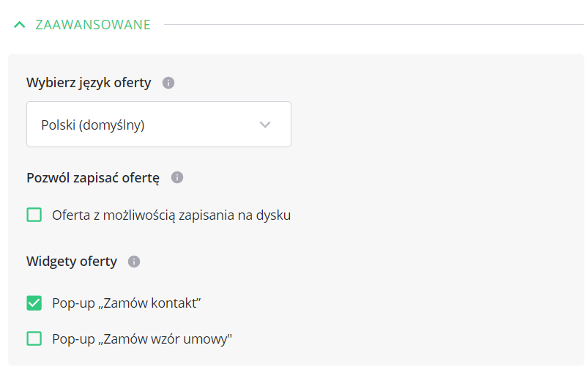This screenshot has height=370, width=588.
Task: Click the divider line beside Zaawansowane
Action: [373, 25]
